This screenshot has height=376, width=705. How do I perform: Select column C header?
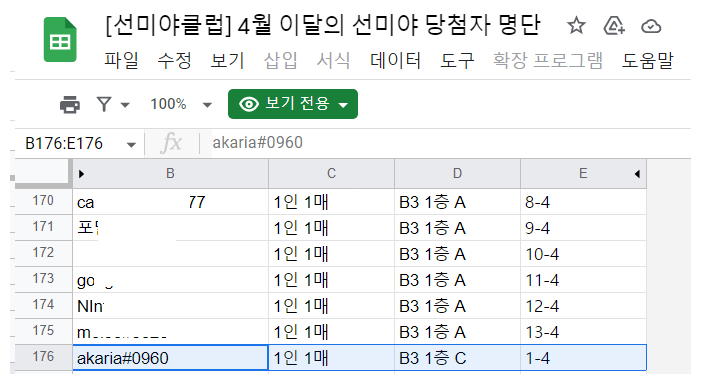click(x=331, y=174)
